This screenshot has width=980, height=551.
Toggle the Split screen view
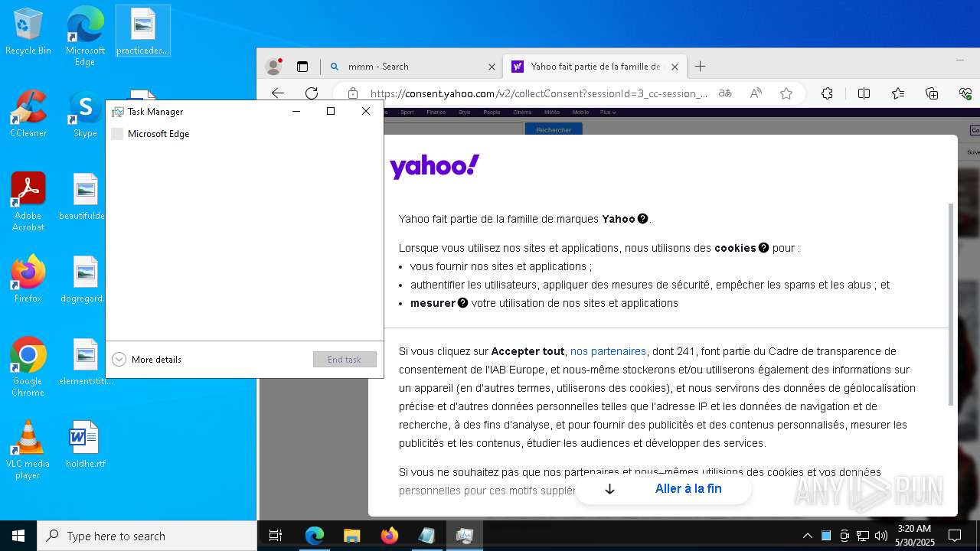point(864,93)
